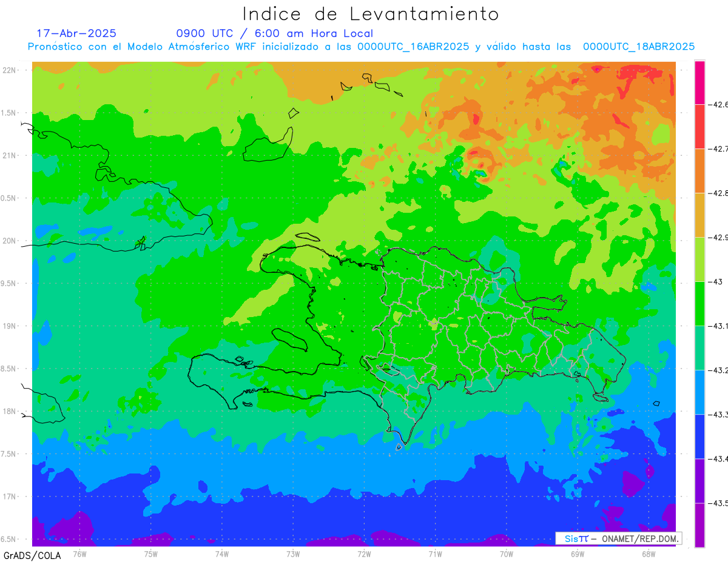The height and width of the screenshot is (562, 728).
Task: Click the -42.6 color scale label
Action: point(719,104)
